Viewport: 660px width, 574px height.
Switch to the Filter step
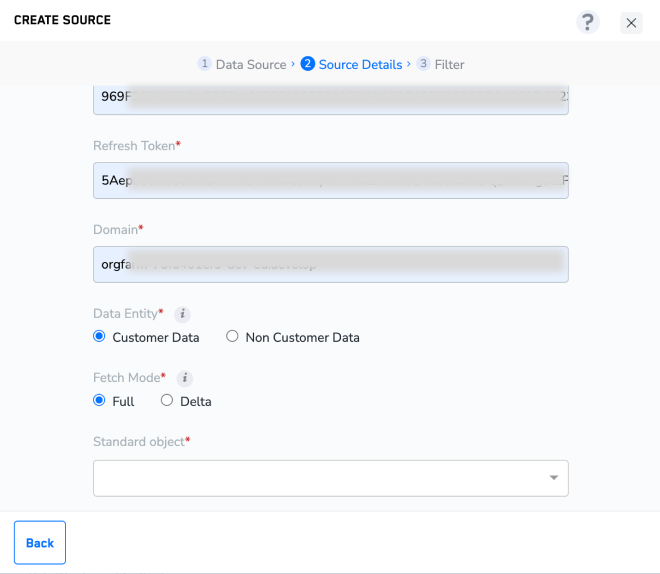tap(449, 64)
